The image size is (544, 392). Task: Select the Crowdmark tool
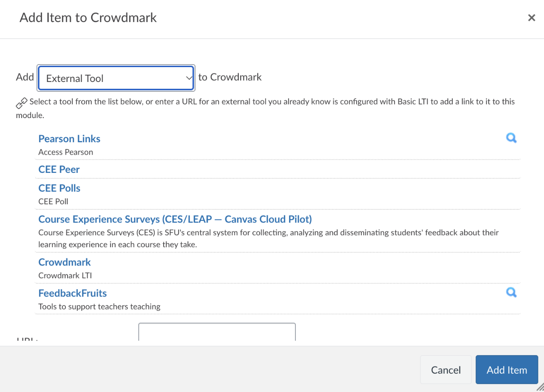(x=64, y=262)
